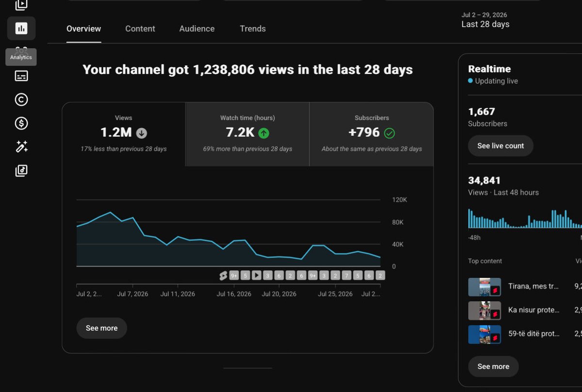The height and width of the screenshot is (392, 582).
Task: Click See more in the Realtime panel
Action: (x=493, y=366)
